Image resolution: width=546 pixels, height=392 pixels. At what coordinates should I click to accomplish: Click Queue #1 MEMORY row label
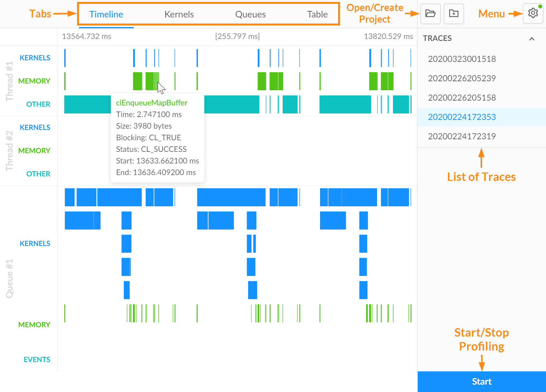tap(34, 325)
